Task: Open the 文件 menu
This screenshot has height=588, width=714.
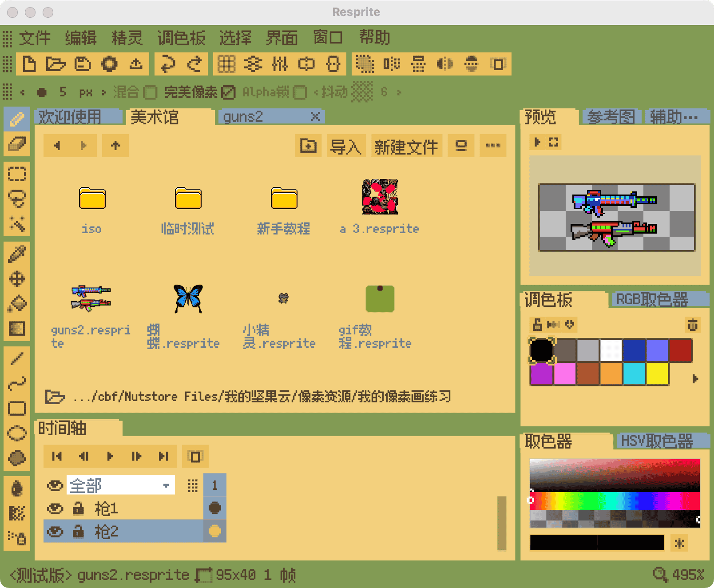Action: [35, 38]
